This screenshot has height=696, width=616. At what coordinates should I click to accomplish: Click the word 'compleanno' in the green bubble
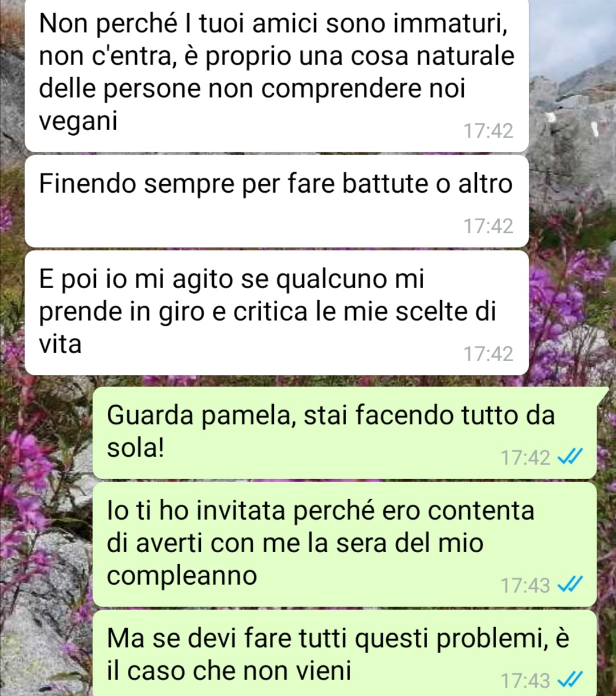tap(182, 575)
